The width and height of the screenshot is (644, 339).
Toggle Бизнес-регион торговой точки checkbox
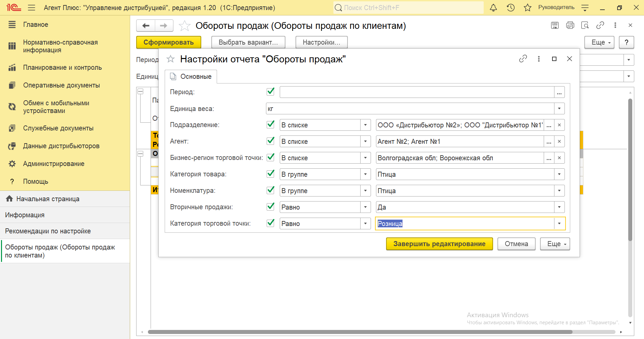(x=270, y=157)
